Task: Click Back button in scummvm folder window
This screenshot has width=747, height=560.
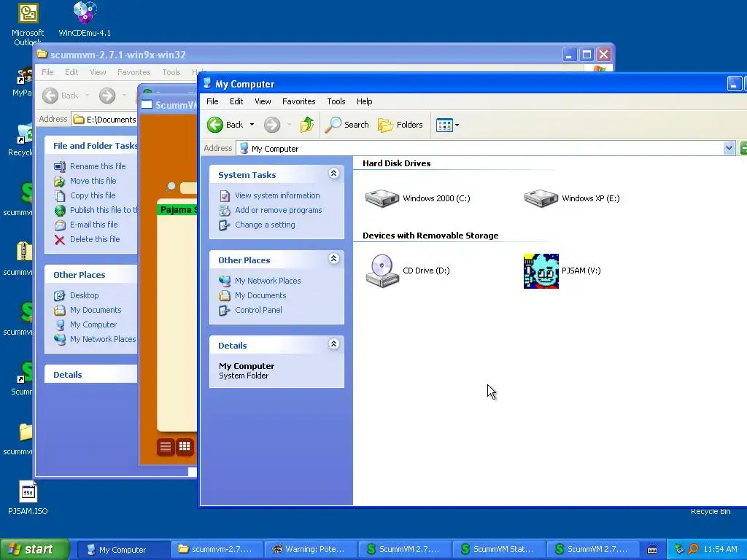Action: [x=60, y=96]
